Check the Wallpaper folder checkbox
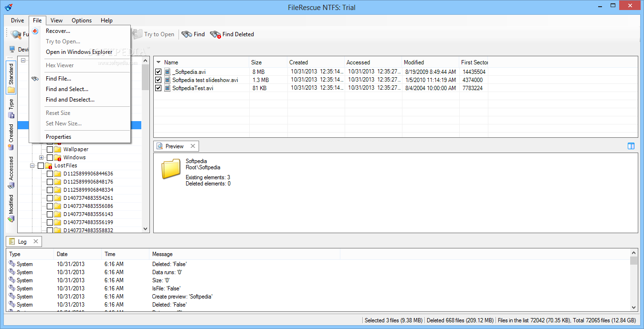The image size is (644, 329). tap(50, 149)
